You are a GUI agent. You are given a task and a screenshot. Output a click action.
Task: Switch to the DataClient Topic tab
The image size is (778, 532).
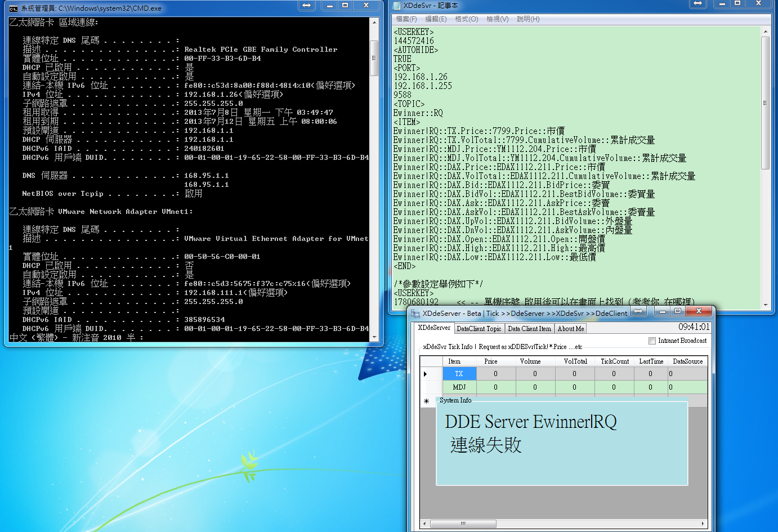(x=479, y=329)
